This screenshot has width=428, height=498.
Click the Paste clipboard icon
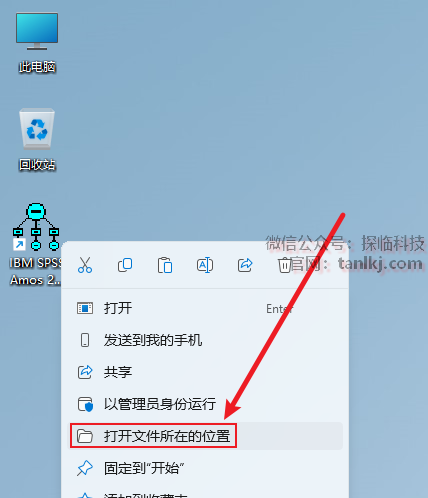(165, 265)
